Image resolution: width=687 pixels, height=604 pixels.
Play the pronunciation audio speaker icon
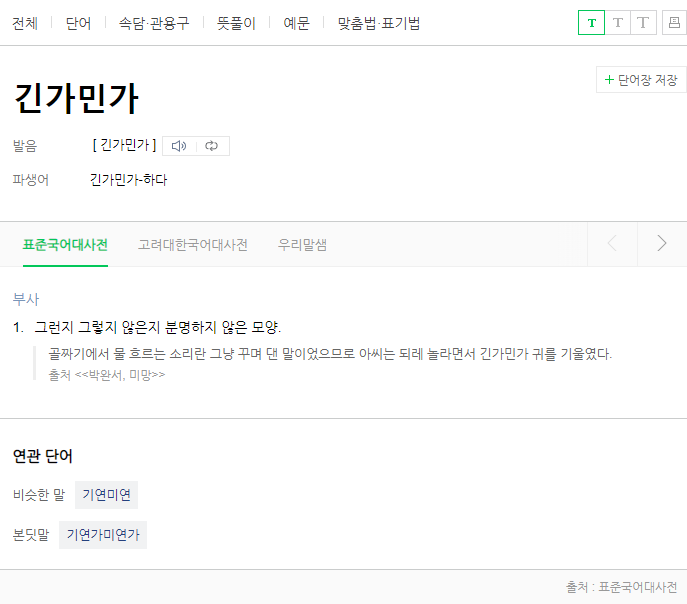pos(179,146)
